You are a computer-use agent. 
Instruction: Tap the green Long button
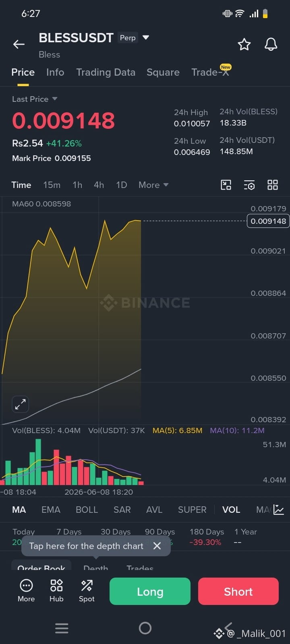pos(150,591)
